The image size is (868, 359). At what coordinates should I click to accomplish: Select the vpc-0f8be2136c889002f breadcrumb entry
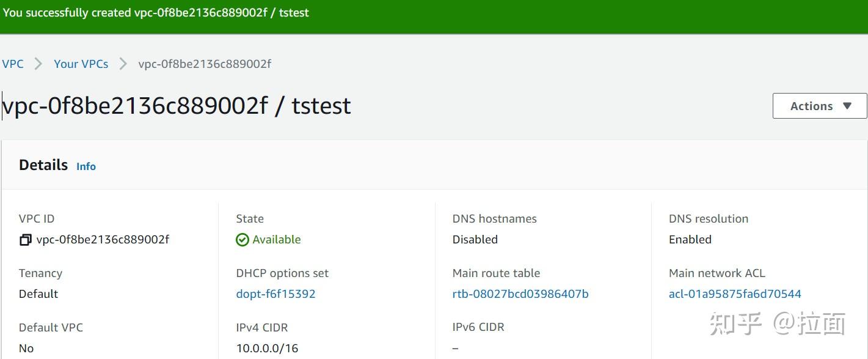pyautogui.click(x=205, y=64)
